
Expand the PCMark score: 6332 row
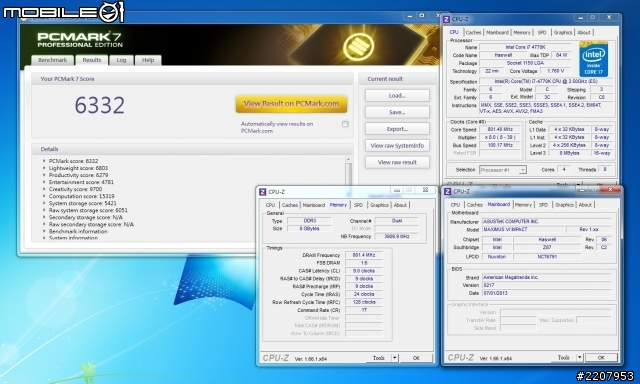pyautogui.click(x=44, y=161)
